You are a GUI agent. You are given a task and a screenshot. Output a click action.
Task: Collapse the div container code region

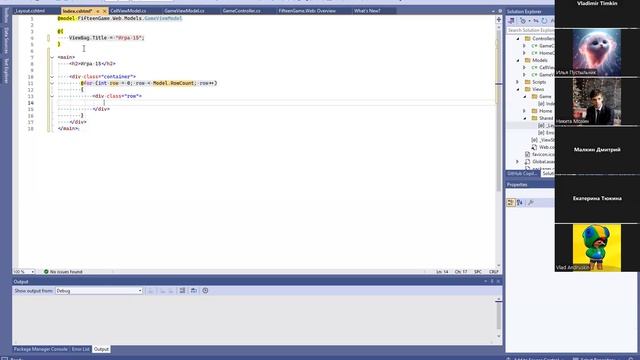(52, 77)
